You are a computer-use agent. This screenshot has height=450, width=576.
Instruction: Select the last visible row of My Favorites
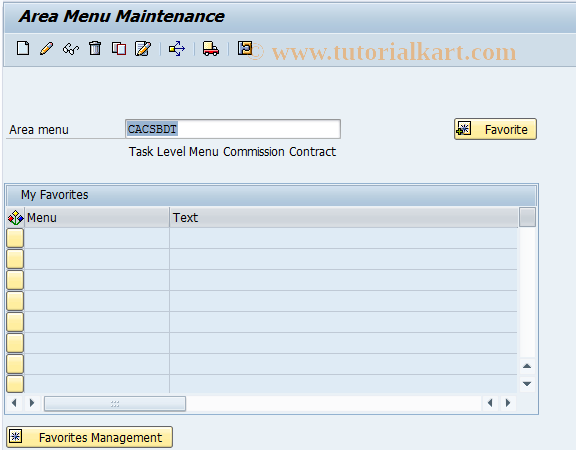15,384
